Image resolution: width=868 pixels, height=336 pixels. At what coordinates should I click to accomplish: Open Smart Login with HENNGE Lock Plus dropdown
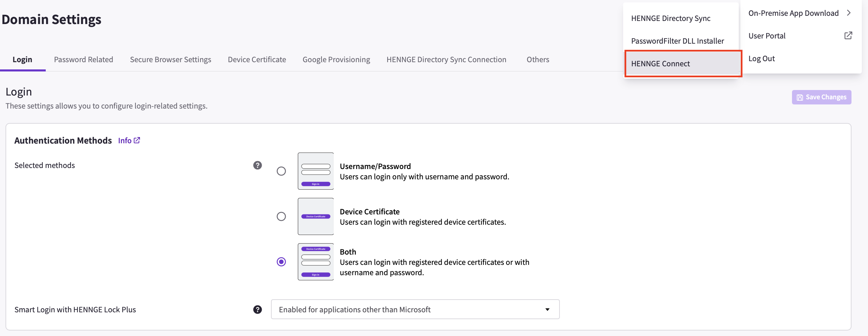coord(415,309)
